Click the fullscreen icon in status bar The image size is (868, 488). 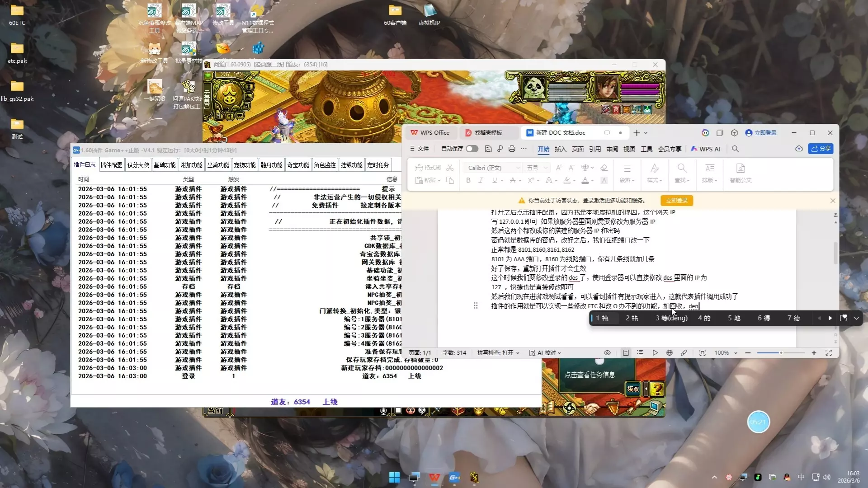pyautogui.click(x=829, y=353)
